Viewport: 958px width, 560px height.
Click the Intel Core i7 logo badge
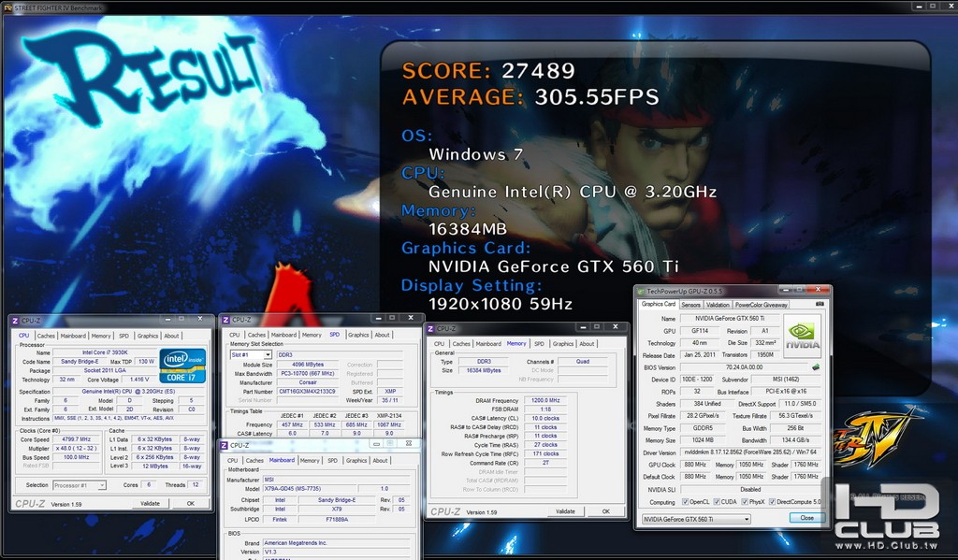[182, 366]
